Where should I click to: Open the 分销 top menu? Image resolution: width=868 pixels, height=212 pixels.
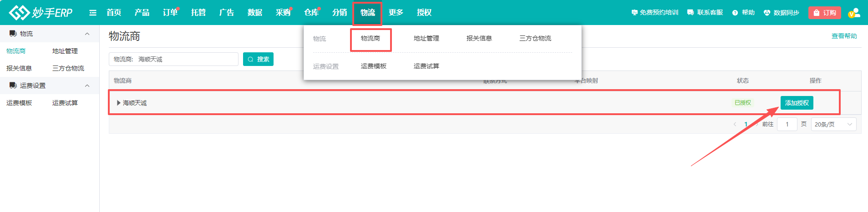click(x=340, y=13)
